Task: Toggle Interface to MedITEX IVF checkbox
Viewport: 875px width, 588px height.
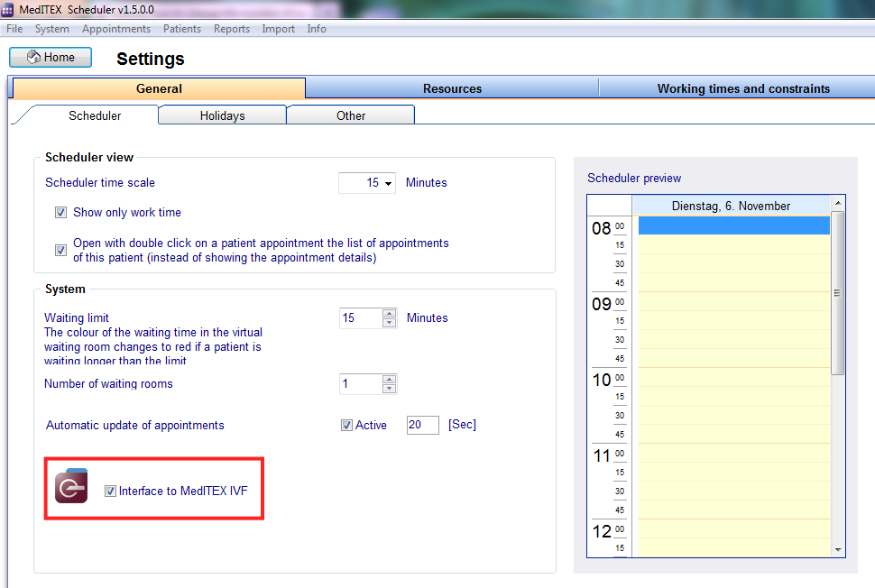Action: pos(110,491)
